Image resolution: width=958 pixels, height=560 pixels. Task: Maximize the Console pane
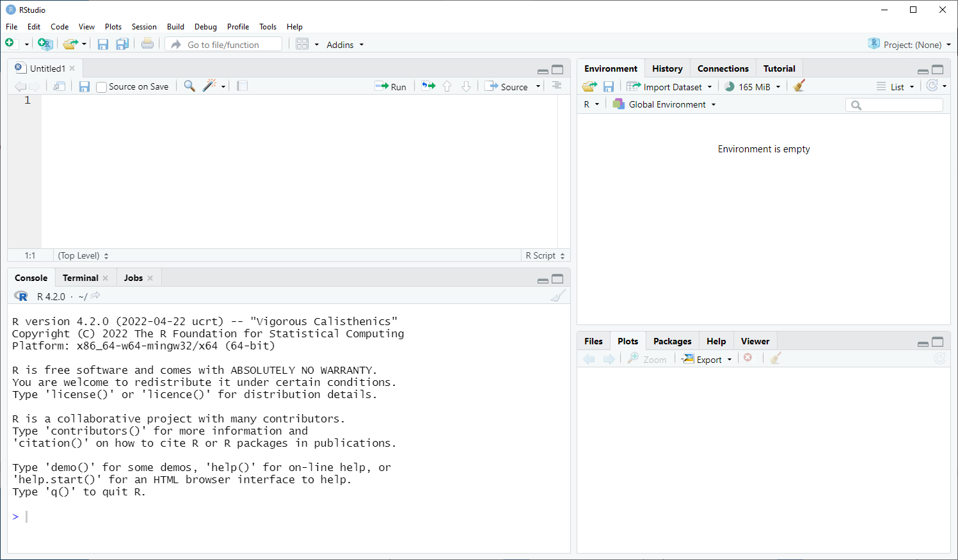point(557,279)
